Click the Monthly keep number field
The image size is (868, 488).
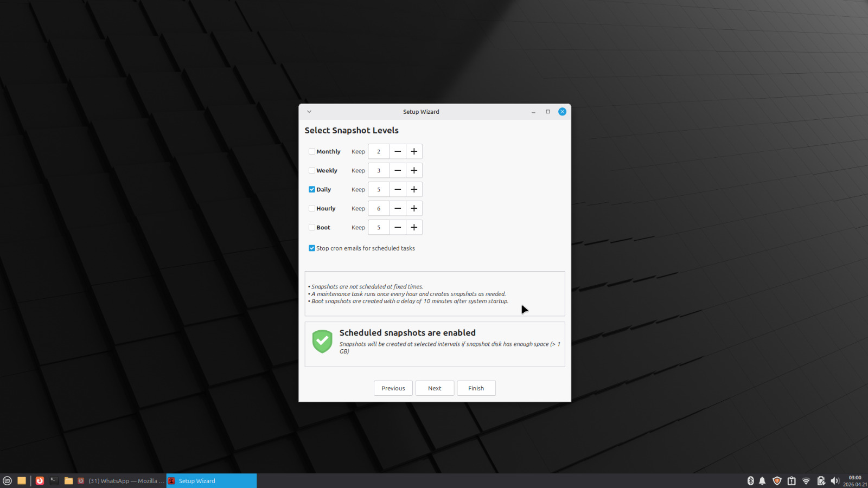click(x=379, y=152)
